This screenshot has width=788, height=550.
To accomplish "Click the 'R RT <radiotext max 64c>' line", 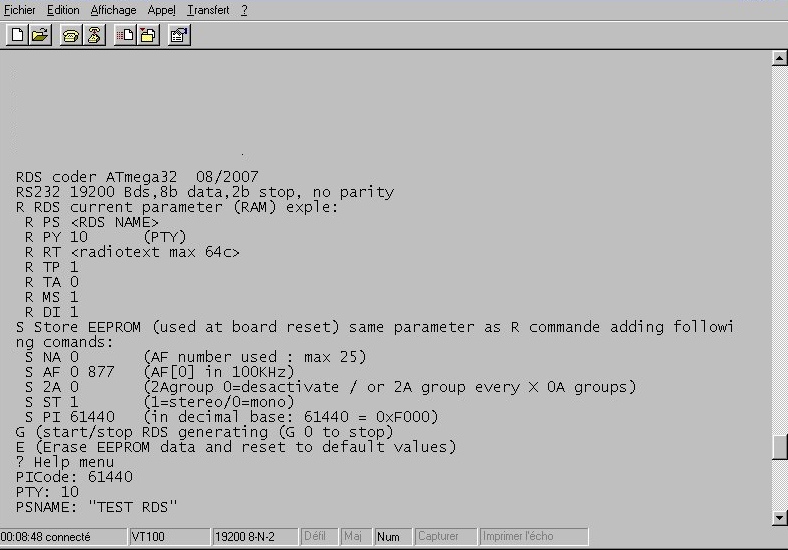I will point(133,252).
